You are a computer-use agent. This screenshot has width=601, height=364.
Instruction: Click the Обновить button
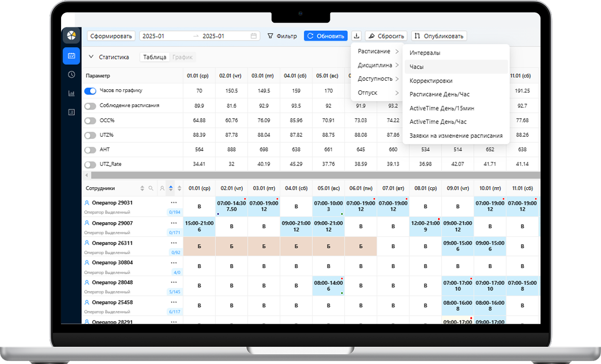(326, 36)
